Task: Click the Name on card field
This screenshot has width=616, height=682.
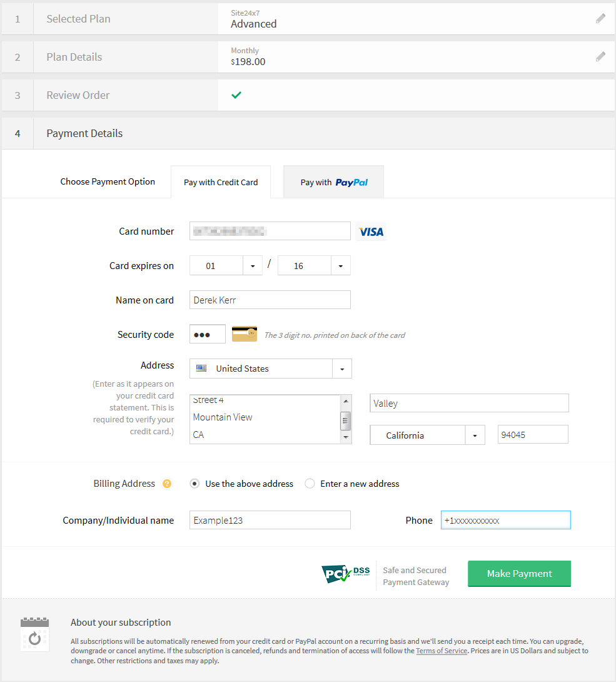Action: (270, 300)
